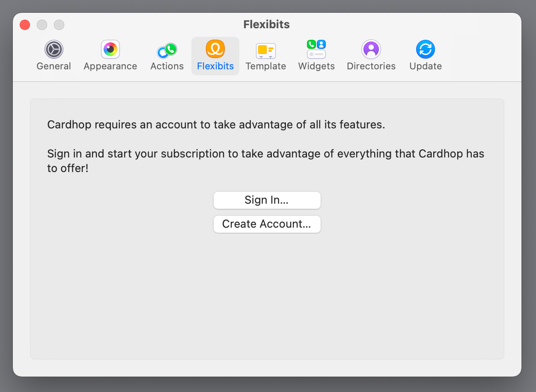Select the Actions phone bubble icon
536x392 pixels.
point(167,50)
